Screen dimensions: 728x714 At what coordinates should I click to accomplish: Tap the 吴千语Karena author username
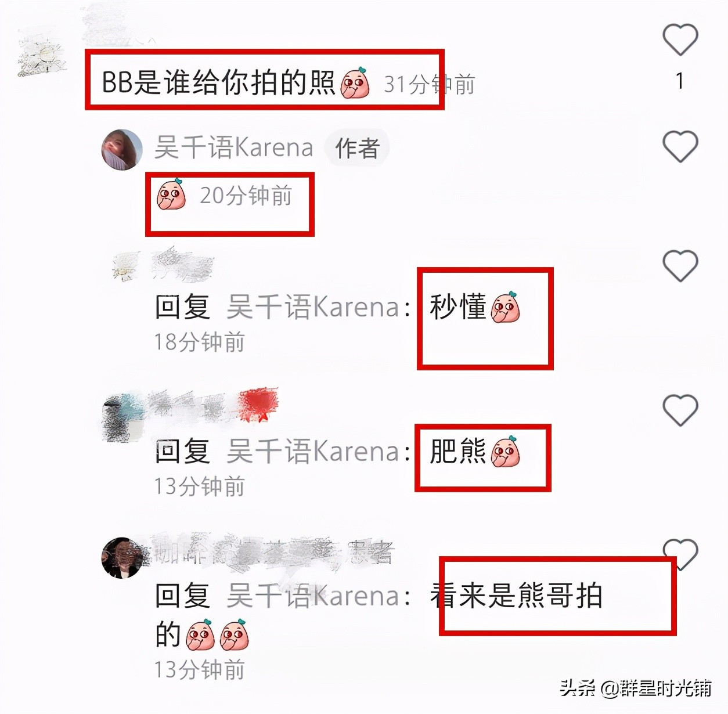pos(233,148)
